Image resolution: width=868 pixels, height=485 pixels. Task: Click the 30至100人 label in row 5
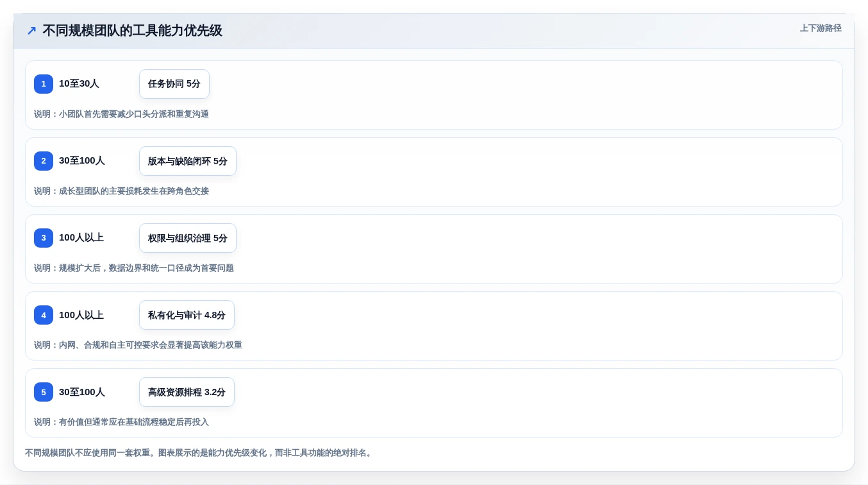82,391
